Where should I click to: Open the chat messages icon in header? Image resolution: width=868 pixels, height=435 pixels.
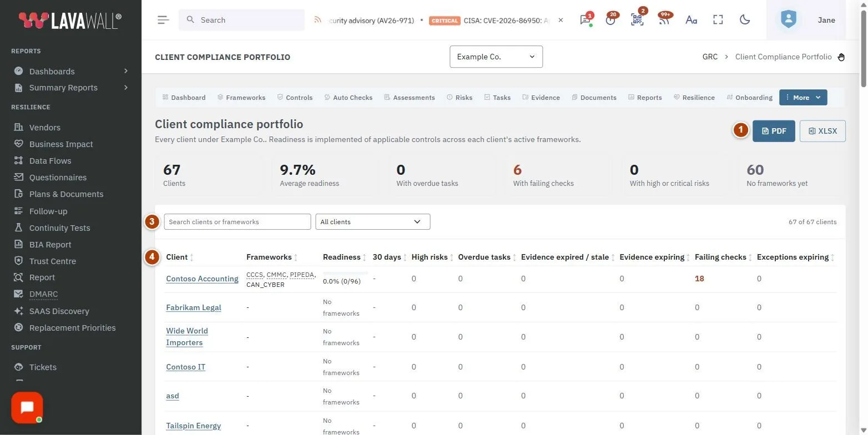585,20
